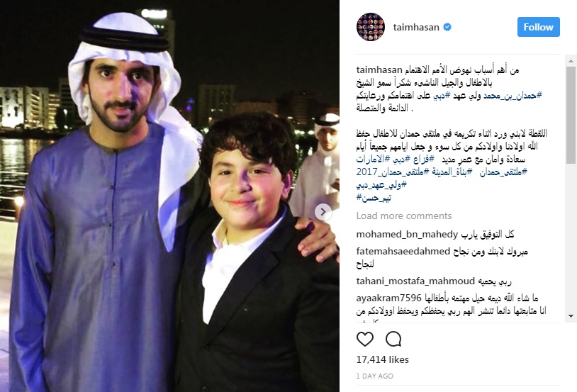This screenshot has height=392, width=577.
Task: Click the comments scrollbar thumb
Action: [571, 115]
